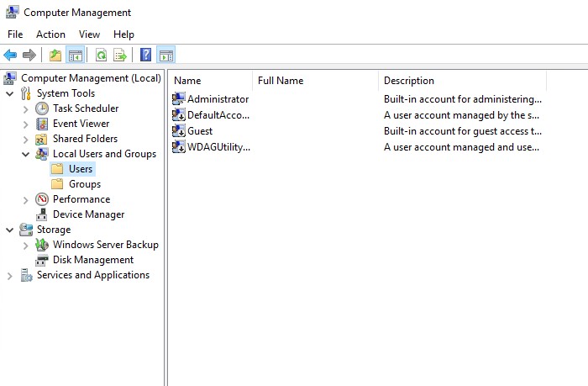The image size is (588, 386).
Task: Expand the Event Viewer node
Action: pyautogui.click(x=25, y=124)
